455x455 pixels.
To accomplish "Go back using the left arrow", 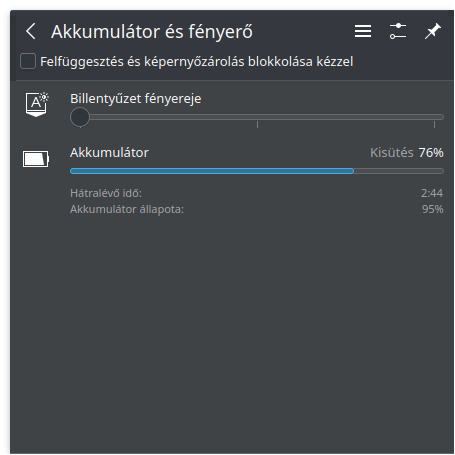I will [x=31, y=32].
